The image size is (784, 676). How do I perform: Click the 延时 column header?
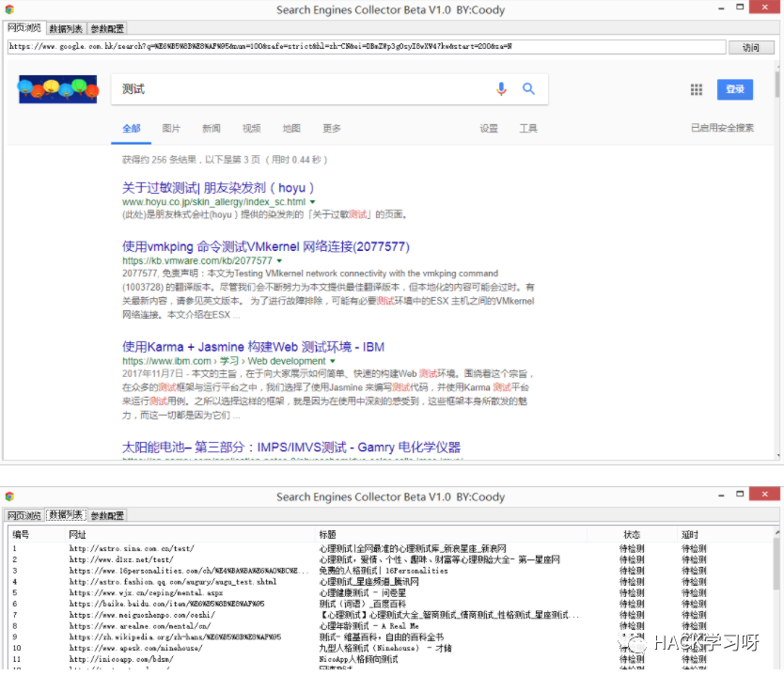[x=690, y=535]
